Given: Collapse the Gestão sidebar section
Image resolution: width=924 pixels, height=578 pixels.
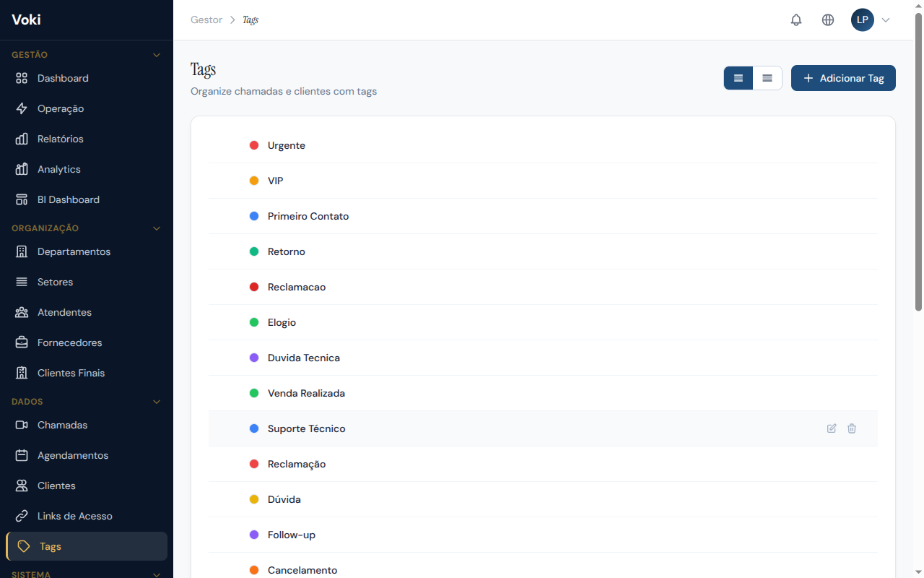Looking at the screenshot, I should 157,55.
